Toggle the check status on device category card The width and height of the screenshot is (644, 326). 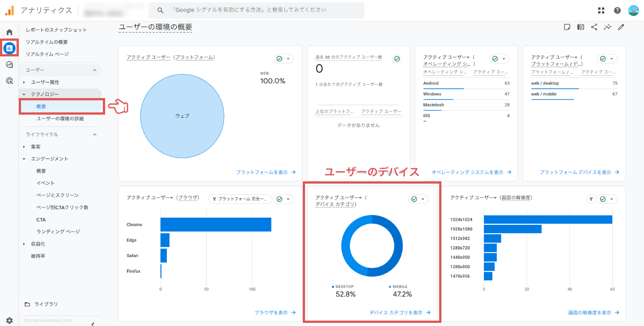[x=418, y=199]
